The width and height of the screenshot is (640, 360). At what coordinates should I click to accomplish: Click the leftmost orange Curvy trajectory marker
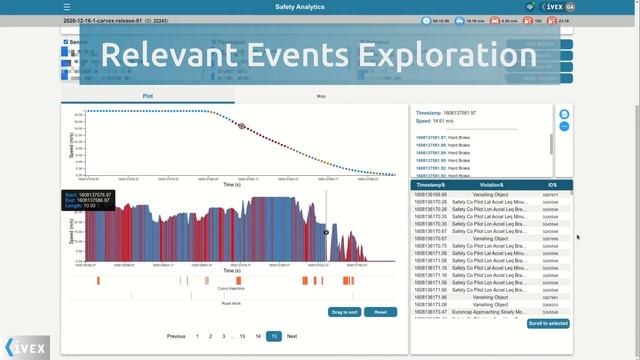(x=98, y=280)
